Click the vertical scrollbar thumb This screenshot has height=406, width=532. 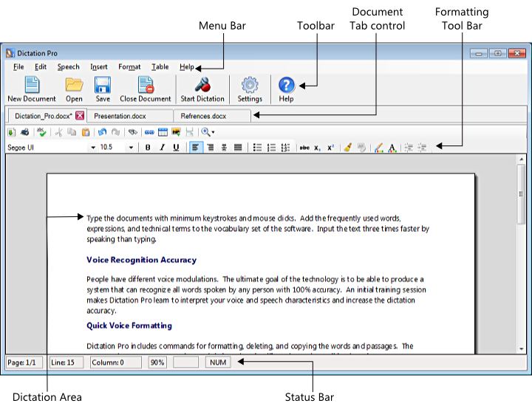pos(521,194)
